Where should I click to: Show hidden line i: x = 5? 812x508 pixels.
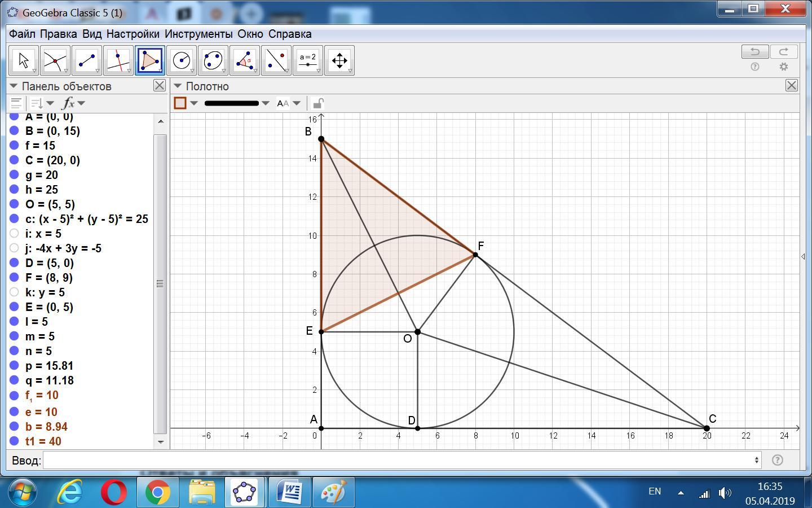pos(15,233)
